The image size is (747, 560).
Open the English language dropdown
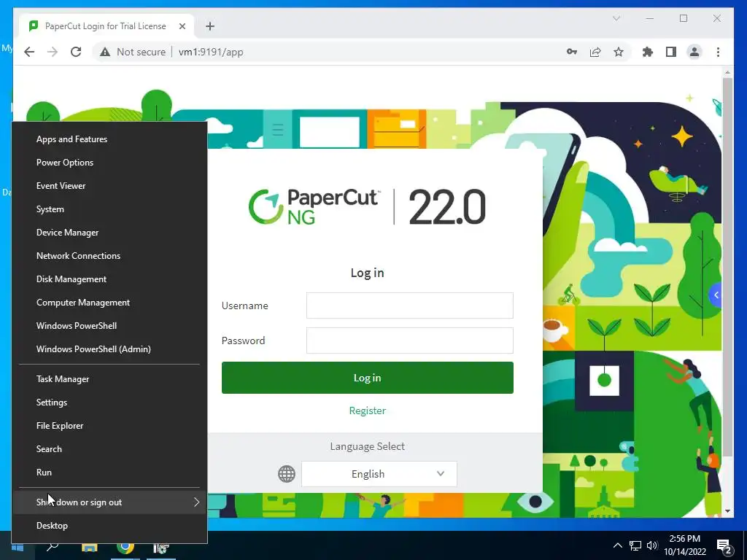tap(379, 474)
